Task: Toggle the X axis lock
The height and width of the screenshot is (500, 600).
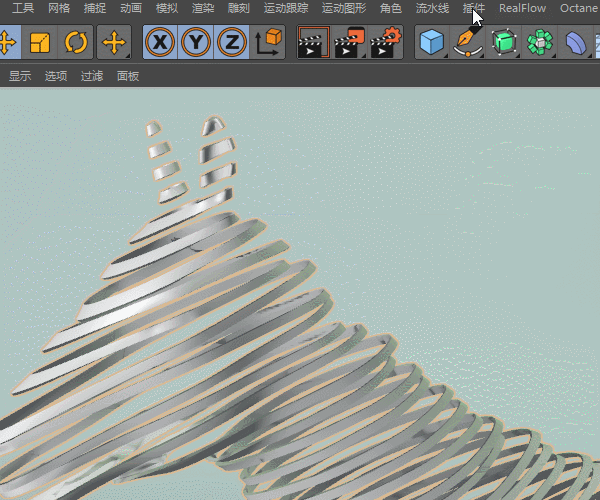Action: [x=160, y=42]
